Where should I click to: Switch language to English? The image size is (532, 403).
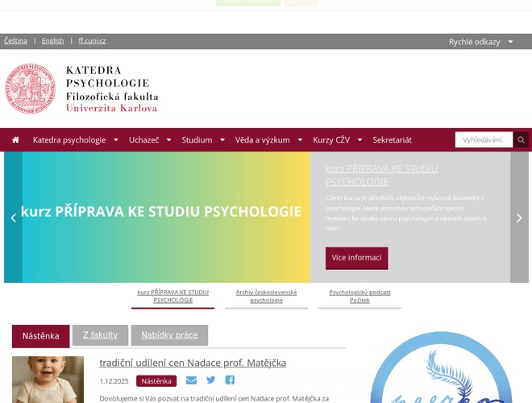(x=52, y=40)
